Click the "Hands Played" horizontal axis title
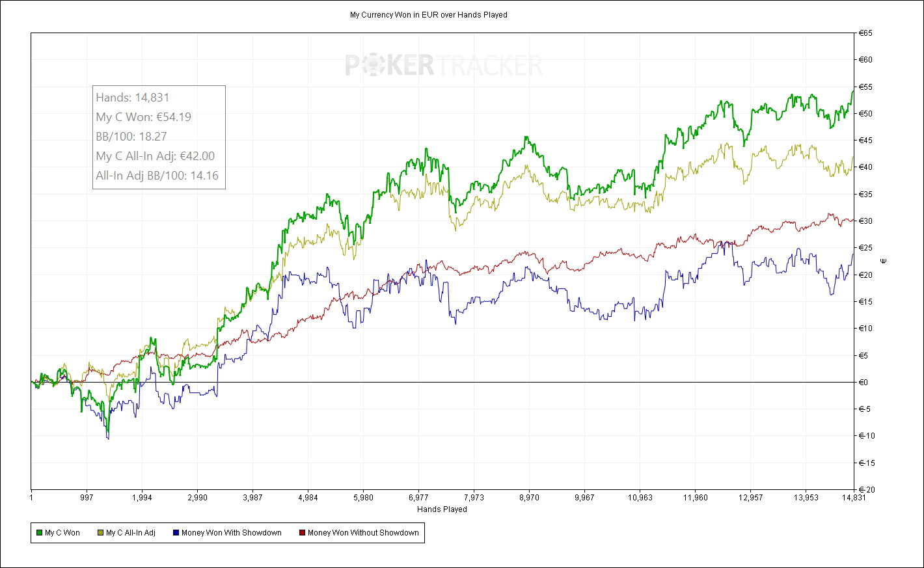Image resolution: width=924 pixels, height=568 pixels. [442, 509]
